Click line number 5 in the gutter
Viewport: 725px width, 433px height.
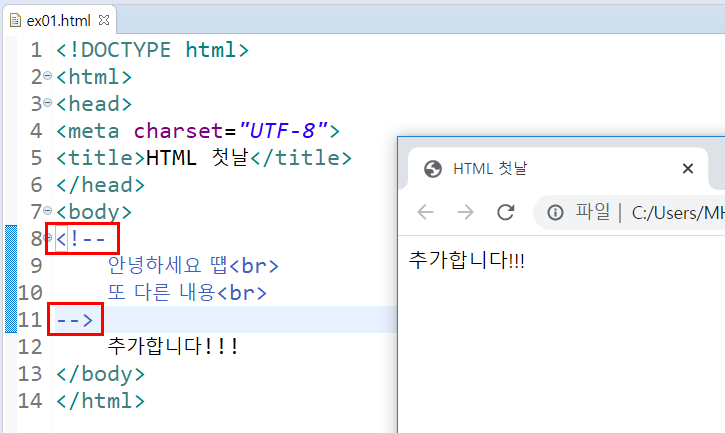(x=36, y=158)
